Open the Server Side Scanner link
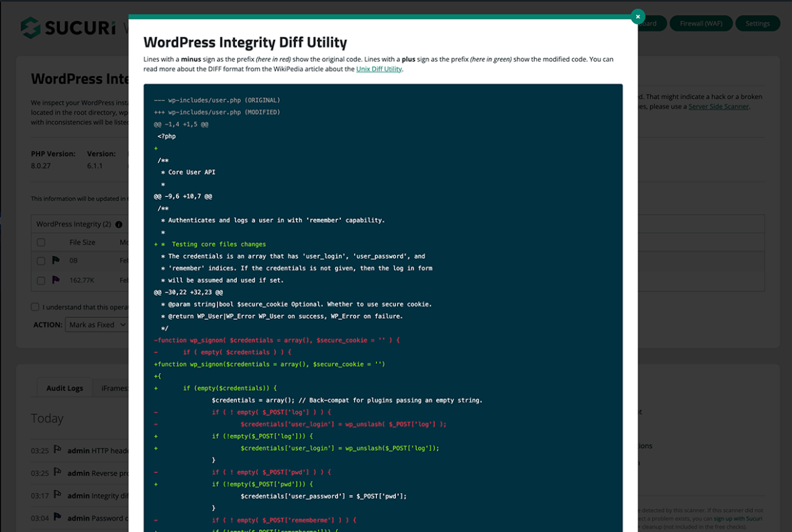This screenshot has height=532, width=792. tap(718, 107)
